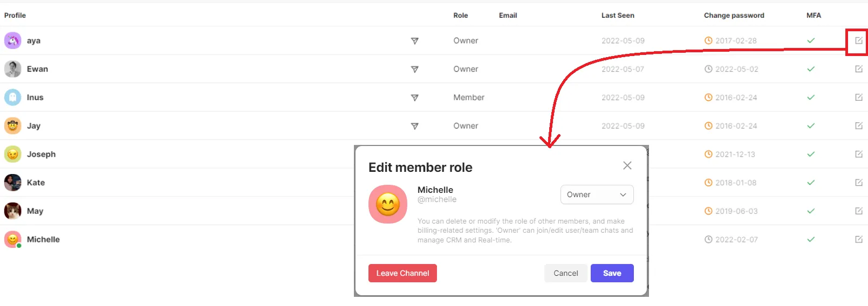Click the filter icon in aya's row
Viewport: 868px width, 306px height.
point(414,41)
